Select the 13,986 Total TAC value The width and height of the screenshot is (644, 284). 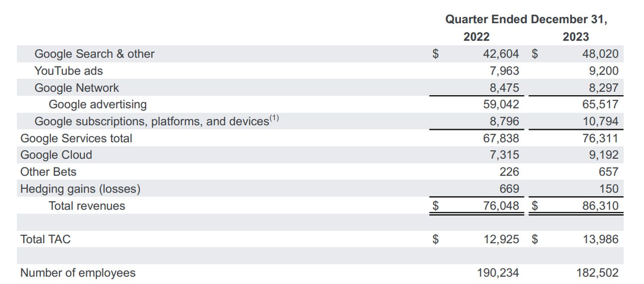[600, 239]
